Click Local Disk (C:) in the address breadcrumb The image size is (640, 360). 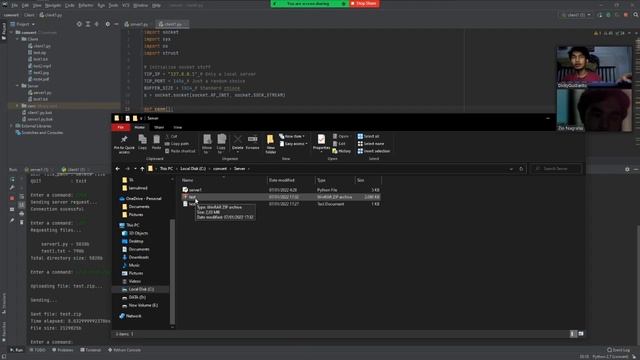coord(193,169)
